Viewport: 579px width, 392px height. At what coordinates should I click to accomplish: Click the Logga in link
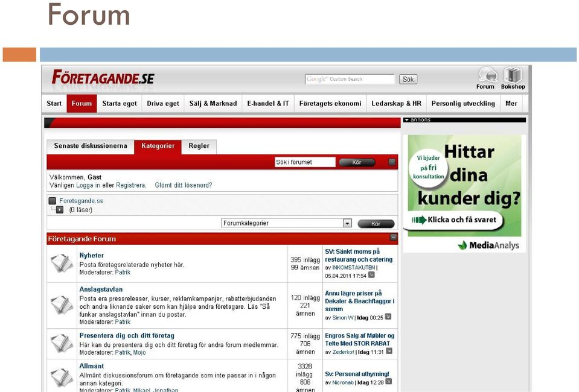click(x=88, y=185)
